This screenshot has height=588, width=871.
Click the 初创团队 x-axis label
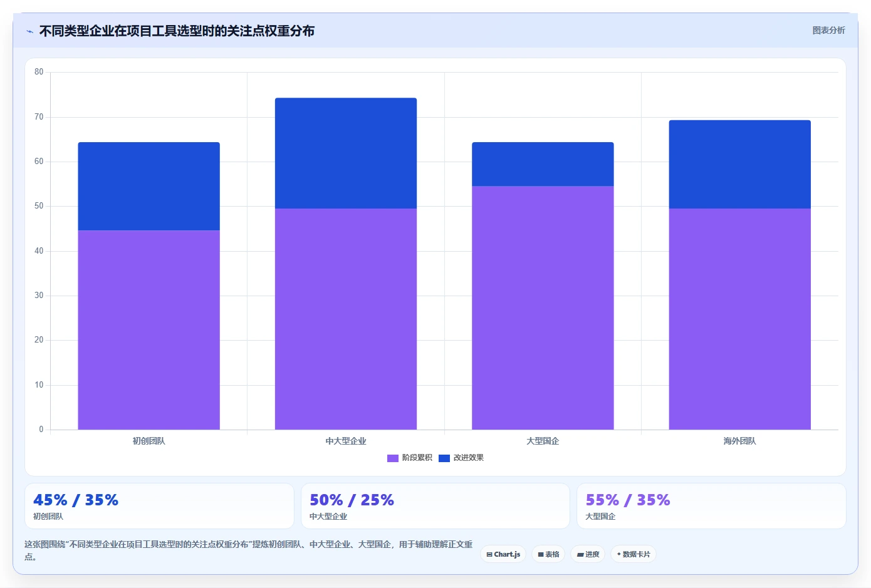click(x=149, y=441)
